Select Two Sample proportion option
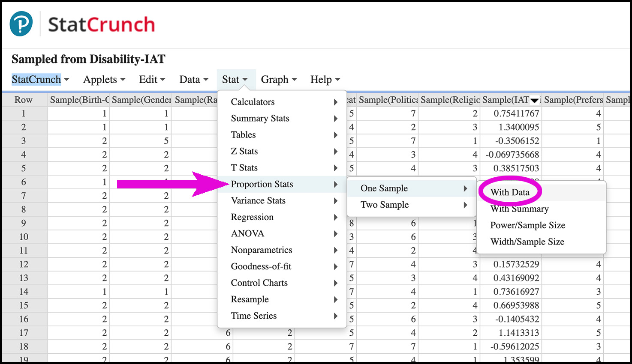 tap(412, 205)
